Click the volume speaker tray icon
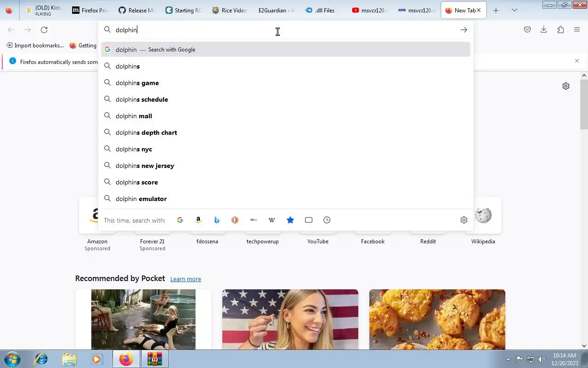Image resolution: width=588 pixels, height=368 pixels. coord(542,359)
